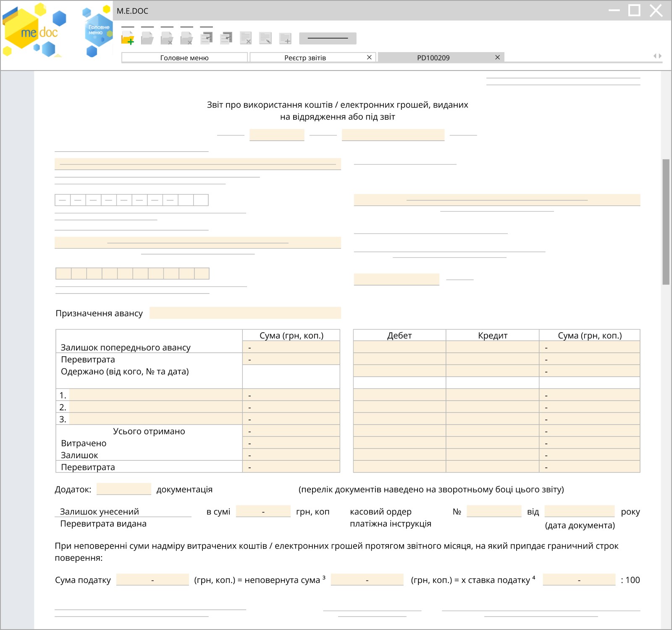The width and height of the screenshot is (672, 630).
Task: Click the платіжна інструкція text
Action: [391, 523]
